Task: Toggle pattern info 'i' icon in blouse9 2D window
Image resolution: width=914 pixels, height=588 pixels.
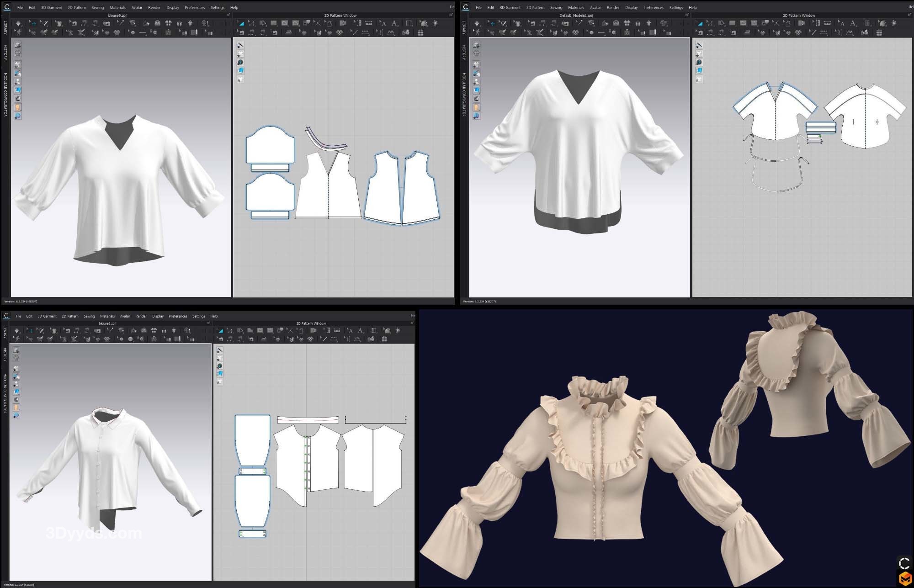Action: tap(240, 62)
